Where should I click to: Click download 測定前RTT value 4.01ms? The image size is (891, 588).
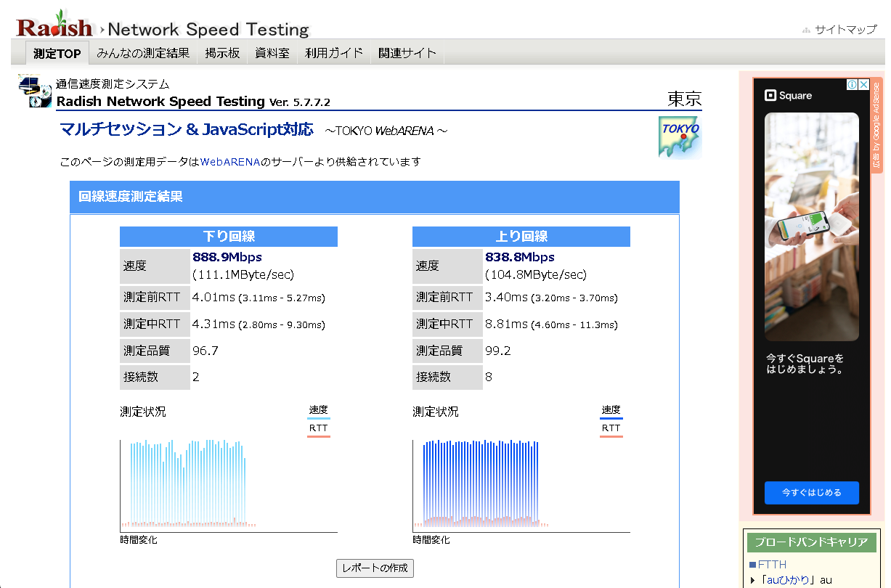[x=213, y=297]
